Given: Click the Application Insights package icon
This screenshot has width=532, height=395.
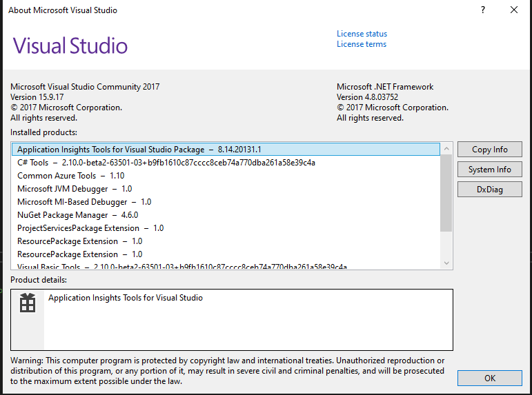Looking at the screenshot, I should pos(28,303).
